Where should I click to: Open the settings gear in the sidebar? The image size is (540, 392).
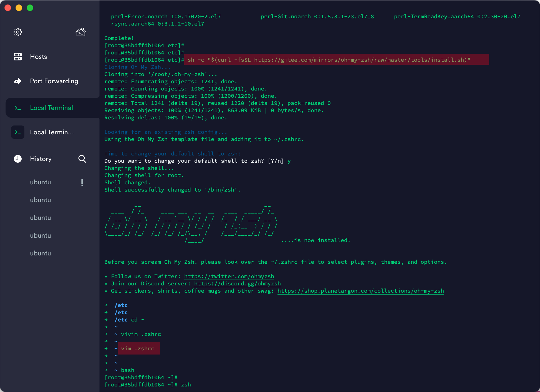point(17,32)
